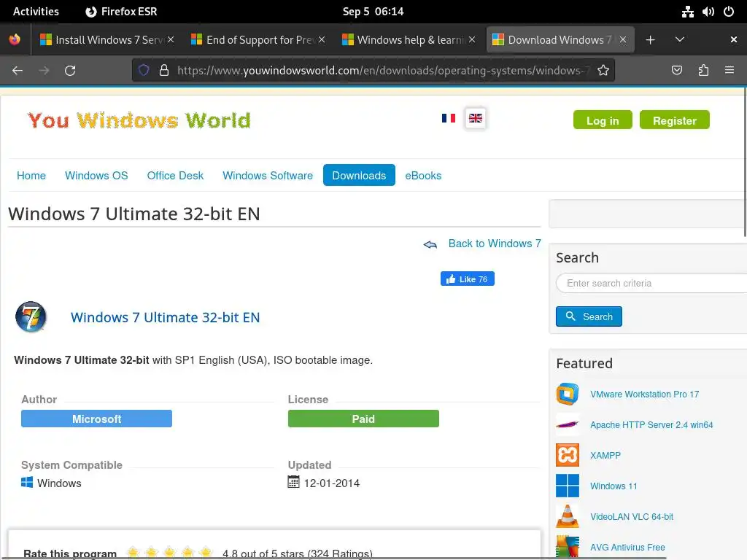Screen dimensions: 747x560
Task: Open the Windows OS navigation item
Action: (x=96, y=175)
